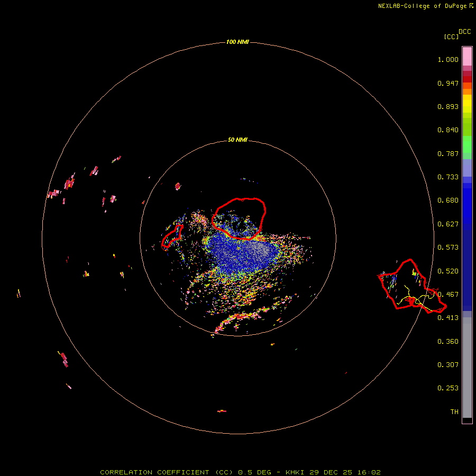The image size is (476, 476).
Task: Click the bright green band near 0.787
Action: [467, 144]
